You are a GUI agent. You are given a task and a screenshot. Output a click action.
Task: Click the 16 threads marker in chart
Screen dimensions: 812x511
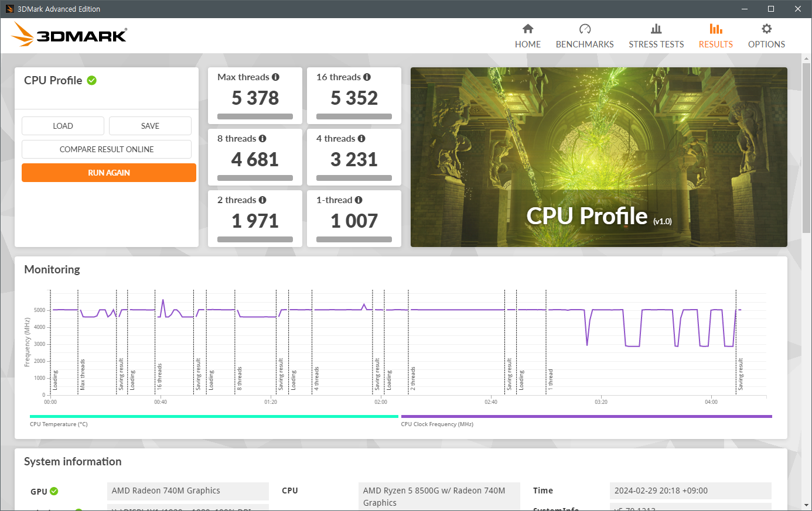[159, 376]
